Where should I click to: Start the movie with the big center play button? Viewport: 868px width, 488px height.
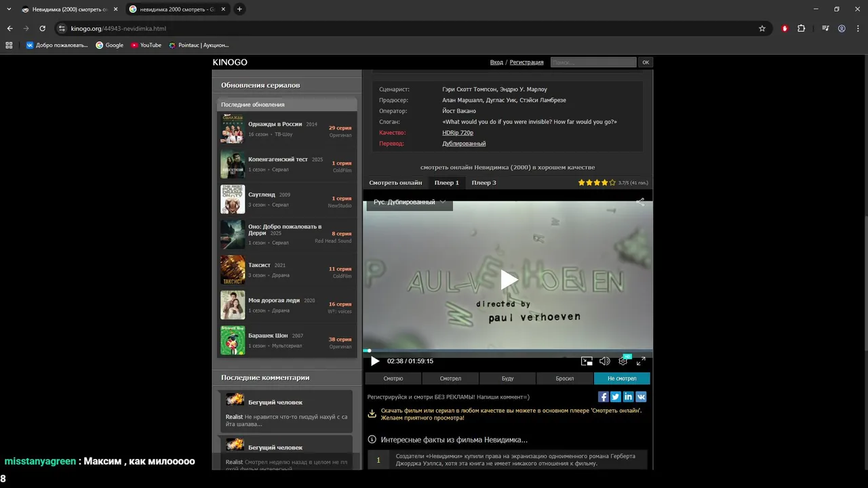(509, 279)
